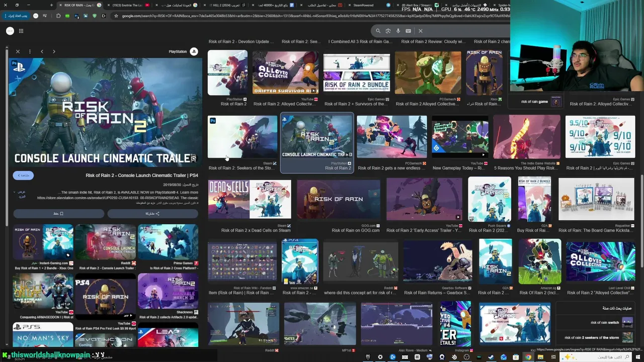The width and height of the screenshot is (644, 362).
Task: Open the preview panel three-dot menu
Action: (30, 51)
